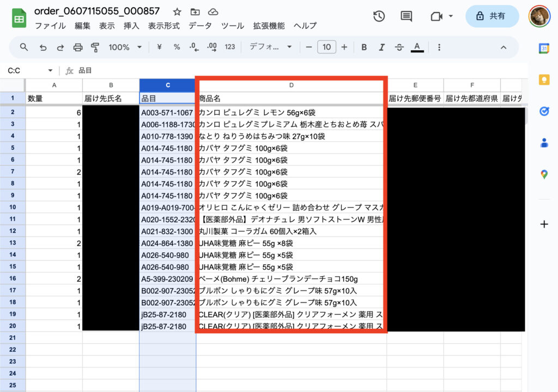This screenshot has height=392, width=558.
Task: Check cloud save status icon
Action: [x=213, y=12]
